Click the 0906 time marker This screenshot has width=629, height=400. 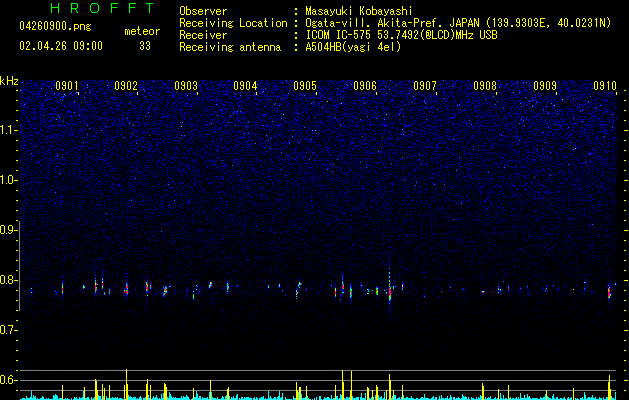click(365, 86)
